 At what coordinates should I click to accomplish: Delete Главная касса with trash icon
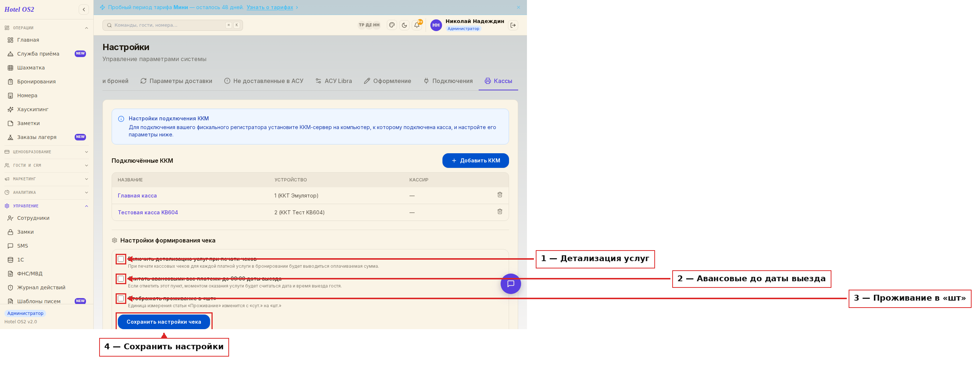click(x=500, y=195)
